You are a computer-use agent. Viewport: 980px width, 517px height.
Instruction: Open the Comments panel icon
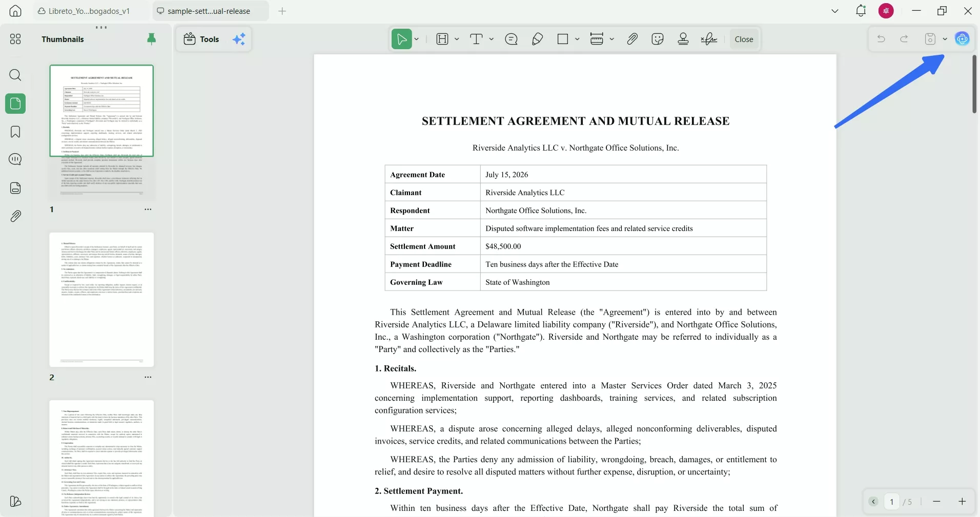tap(15, 159)
